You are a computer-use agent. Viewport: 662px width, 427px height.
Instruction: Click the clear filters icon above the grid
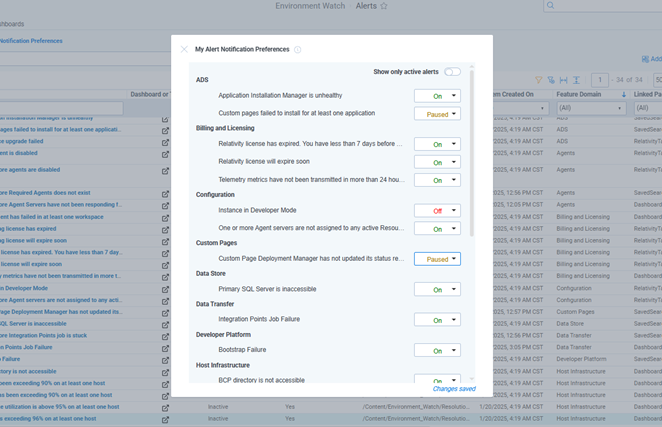click(x=551, y=80)
